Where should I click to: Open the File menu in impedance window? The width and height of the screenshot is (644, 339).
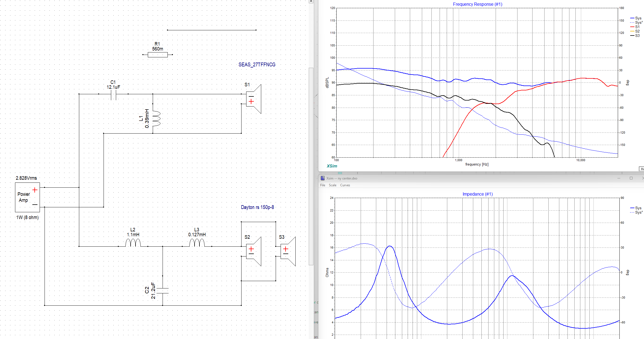point(323,185)
